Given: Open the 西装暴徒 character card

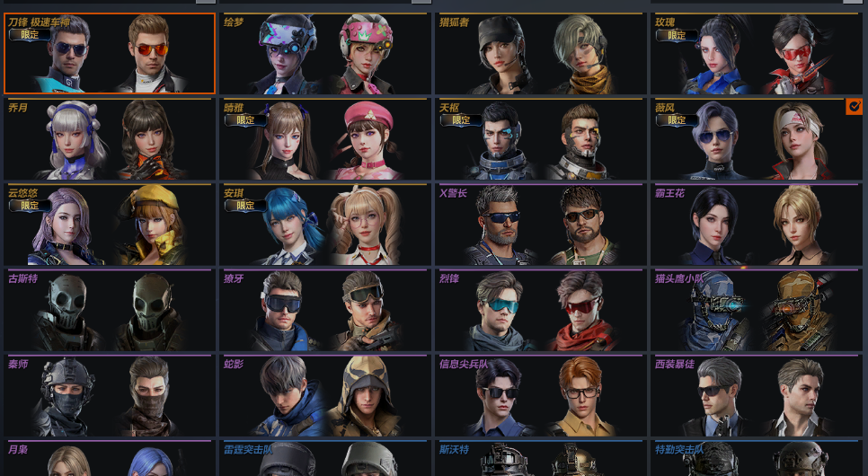Looking at the screenshot, I should coord(757,396).
